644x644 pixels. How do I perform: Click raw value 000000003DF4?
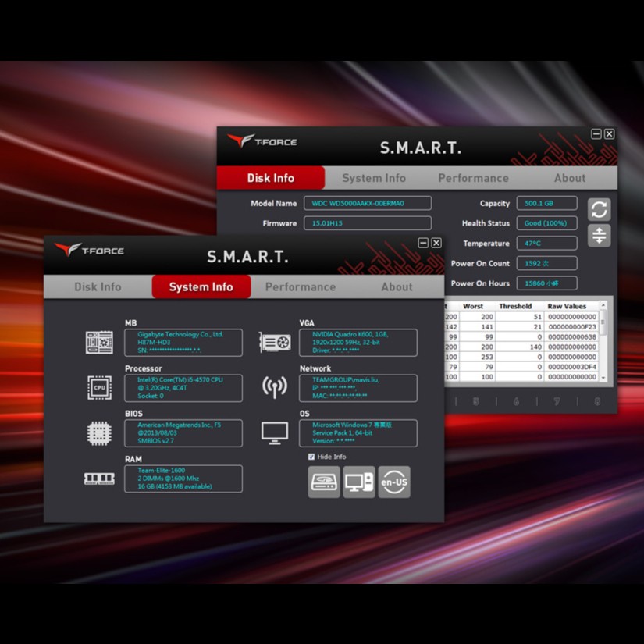(572, 367)
